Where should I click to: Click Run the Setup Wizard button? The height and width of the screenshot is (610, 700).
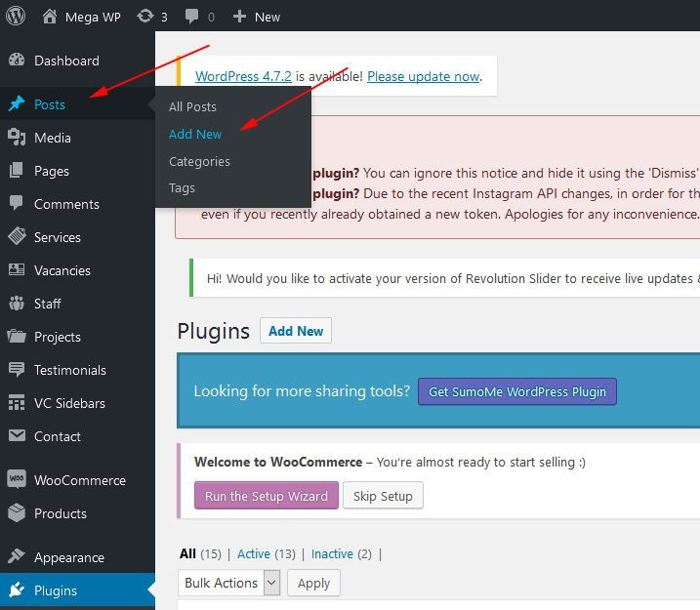click(267, 495)
